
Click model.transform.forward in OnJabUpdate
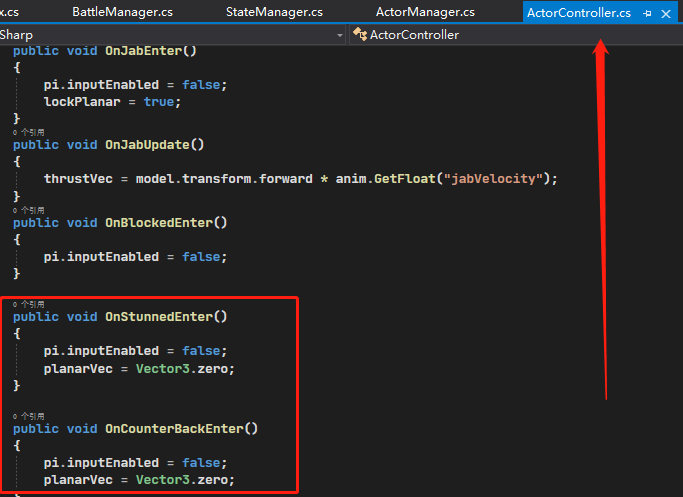click(224, 179)
